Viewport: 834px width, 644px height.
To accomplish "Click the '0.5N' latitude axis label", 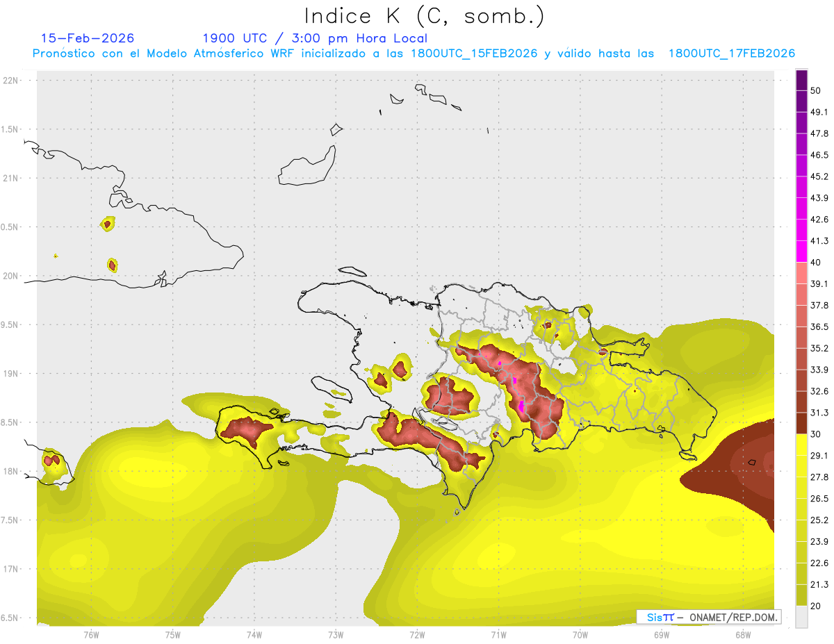I will [x=10, y=227].
